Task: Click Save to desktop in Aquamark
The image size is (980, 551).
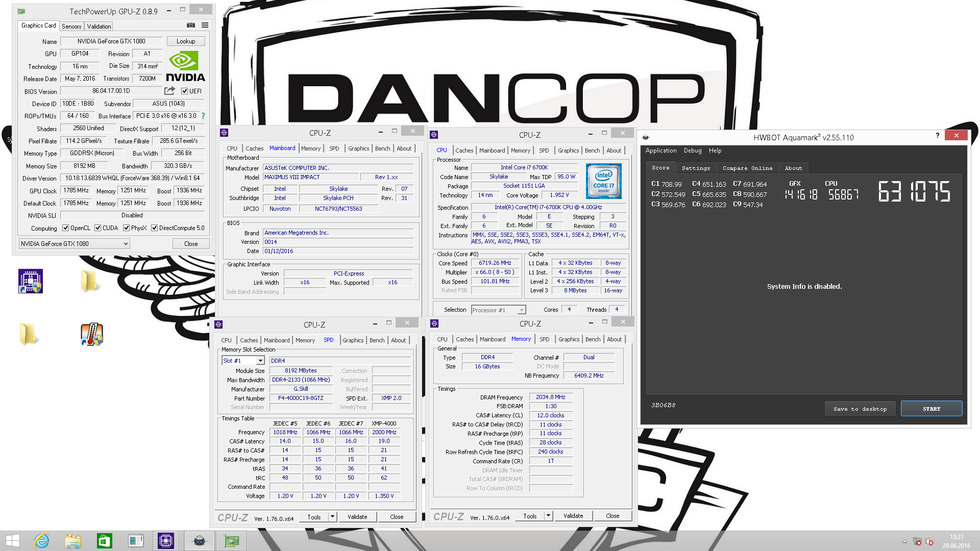Action: (860, 409)
